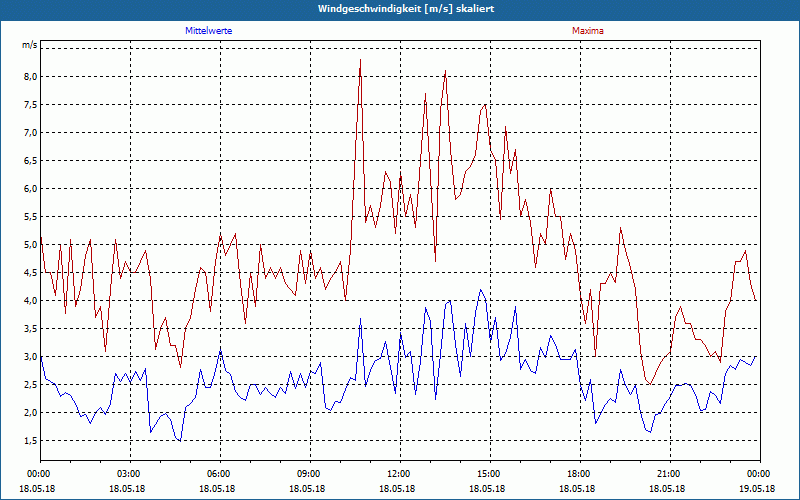Click the 00:00 label above 19.05.18

click(x=760, y=474)
